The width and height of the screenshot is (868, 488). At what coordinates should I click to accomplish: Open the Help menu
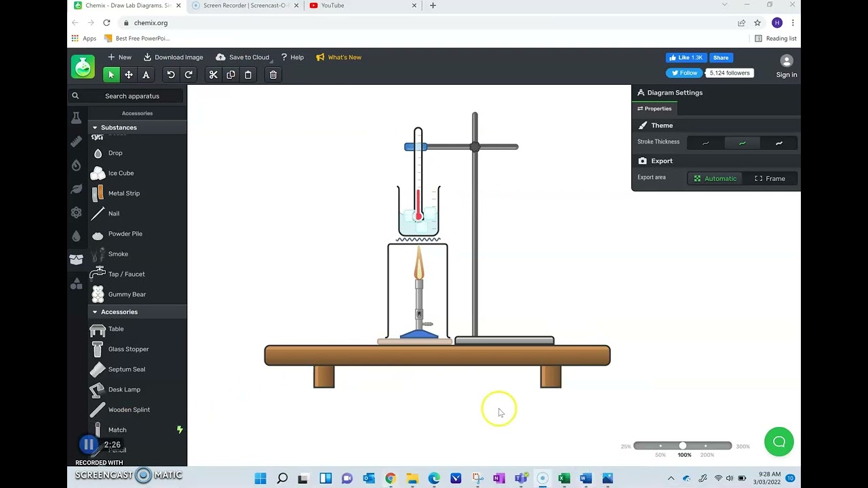pos(292,57)
